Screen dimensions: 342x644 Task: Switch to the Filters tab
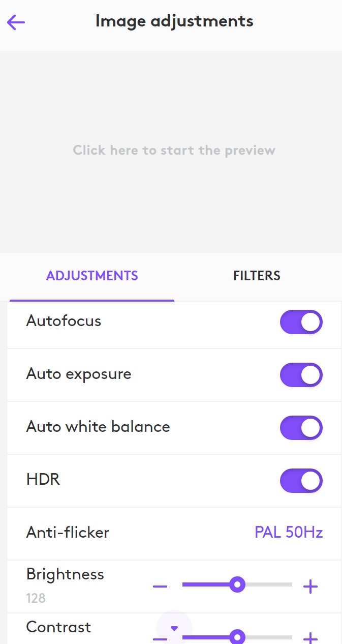tap(257, 276)
